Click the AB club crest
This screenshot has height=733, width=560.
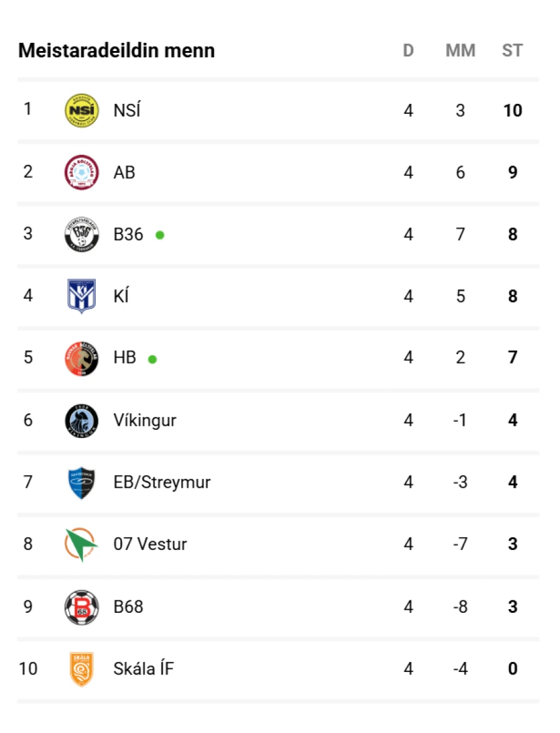82,172
